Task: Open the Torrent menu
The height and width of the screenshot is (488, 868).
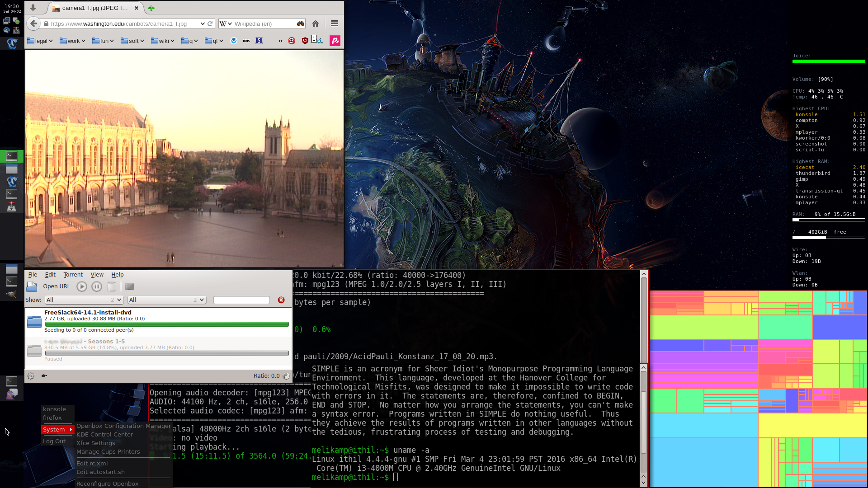Action: click(x=73, y=275)
